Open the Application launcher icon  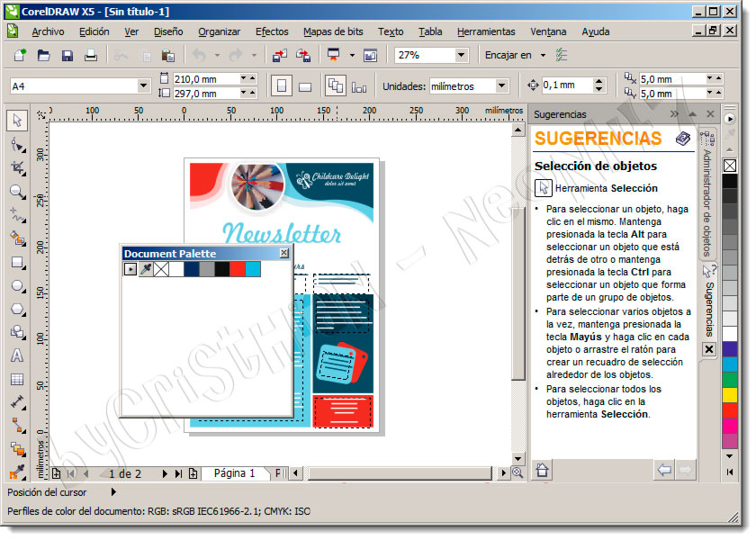coord(333,55)
